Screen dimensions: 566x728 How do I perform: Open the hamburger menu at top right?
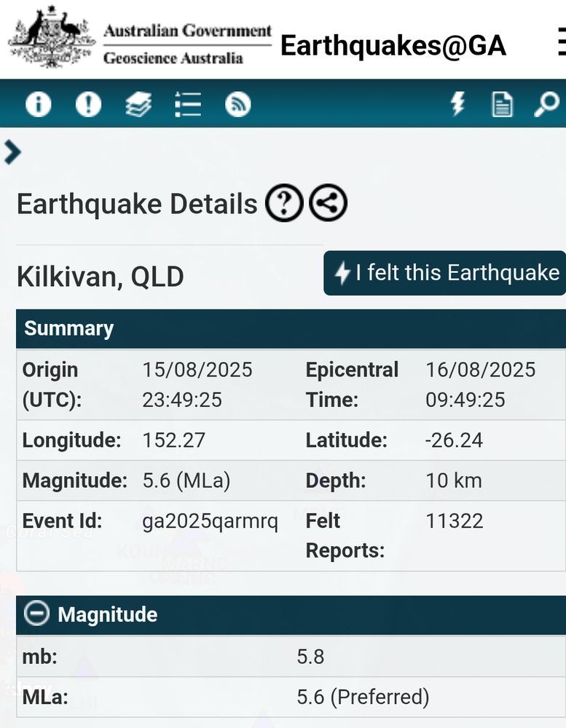coord(562,41)
